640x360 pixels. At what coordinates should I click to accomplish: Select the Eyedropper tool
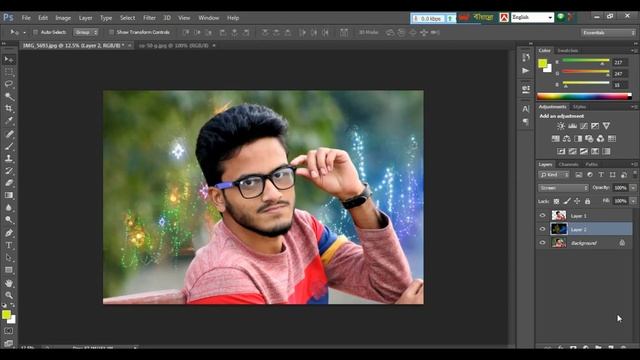[9, 121]
